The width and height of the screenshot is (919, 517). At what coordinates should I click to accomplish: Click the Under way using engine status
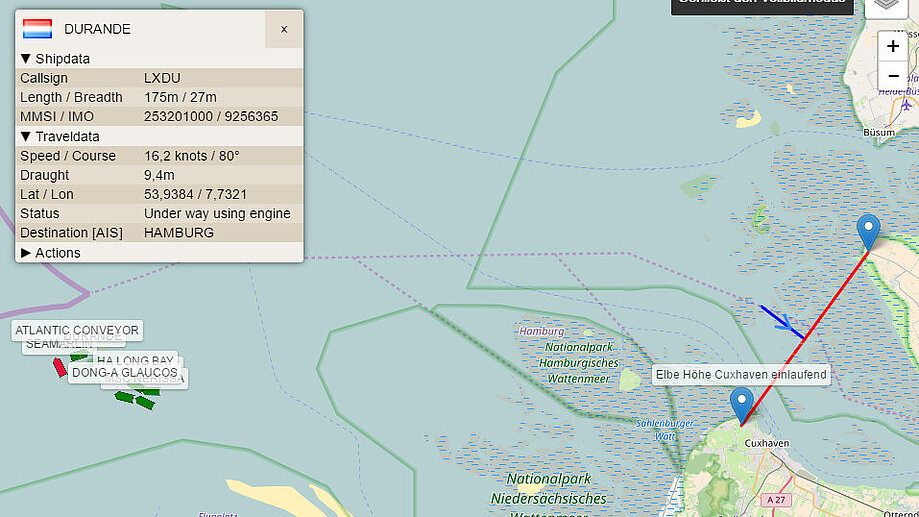tap(217, 213)
